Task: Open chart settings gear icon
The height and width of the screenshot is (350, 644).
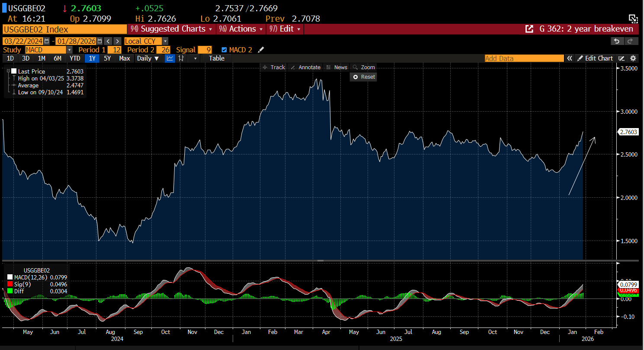Action: [633, 58]
